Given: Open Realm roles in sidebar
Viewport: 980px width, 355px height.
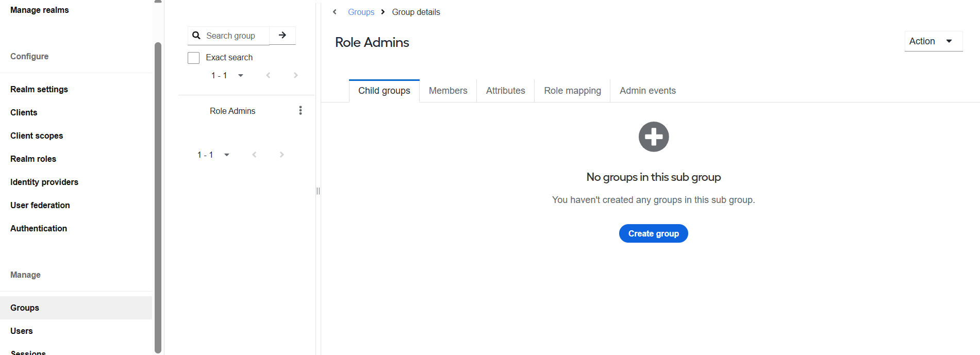Looking at the screenshot, I should (x=33, y=159).
